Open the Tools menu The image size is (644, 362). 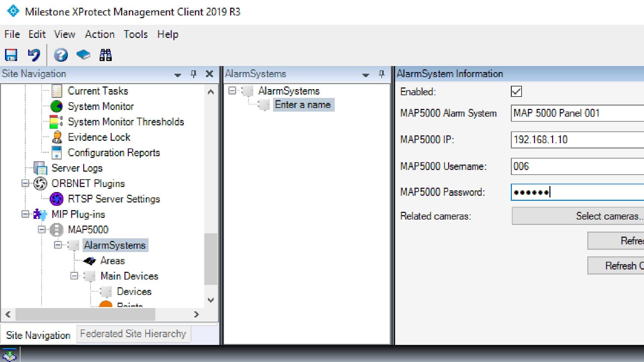coord(136,34)
